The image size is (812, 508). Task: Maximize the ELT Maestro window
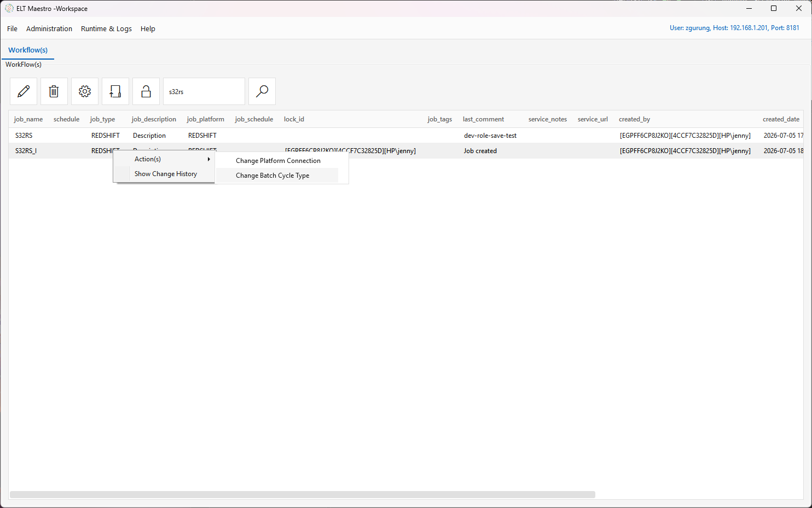tap(774, 8)
